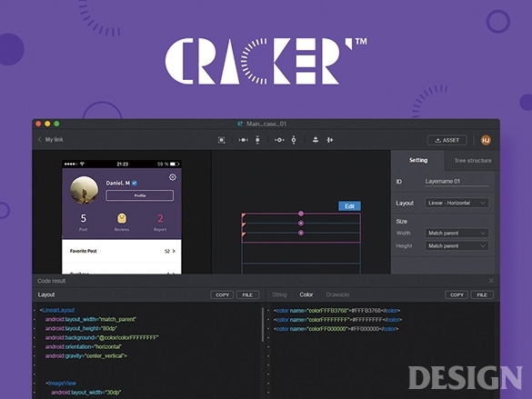Click the Profile button in phone preview
The height and width of the screenshot is (399, 532).
click(140, 195)
